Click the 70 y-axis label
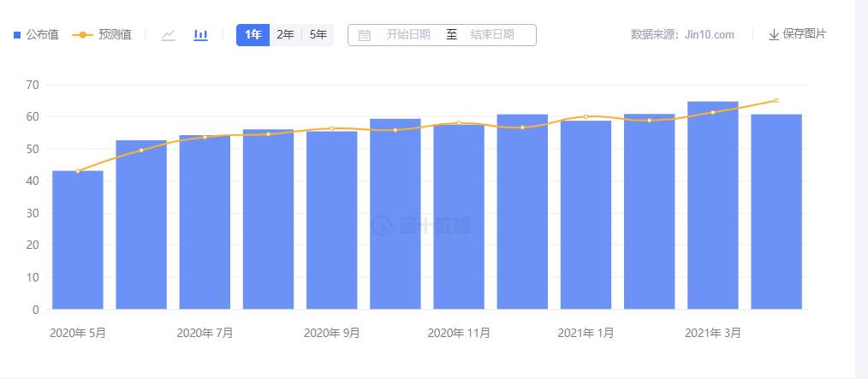This screenshot has height=379, width=868. [x=33, y=86]
